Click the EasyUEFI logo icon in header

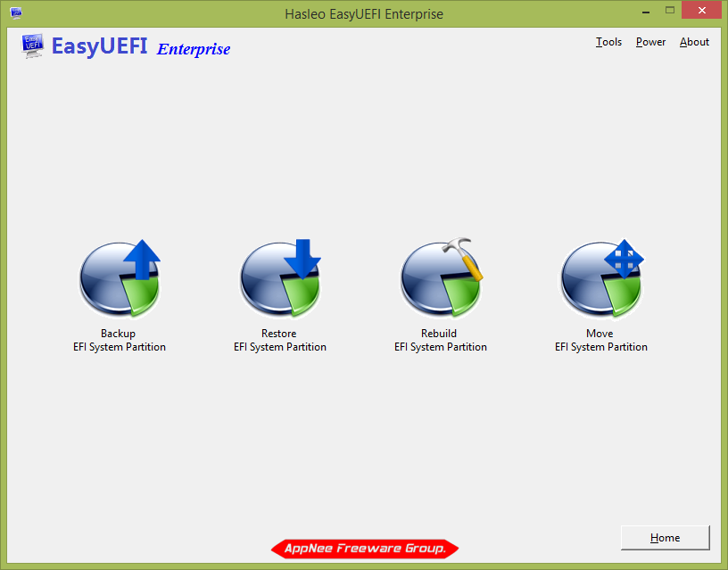pos(32,45)
